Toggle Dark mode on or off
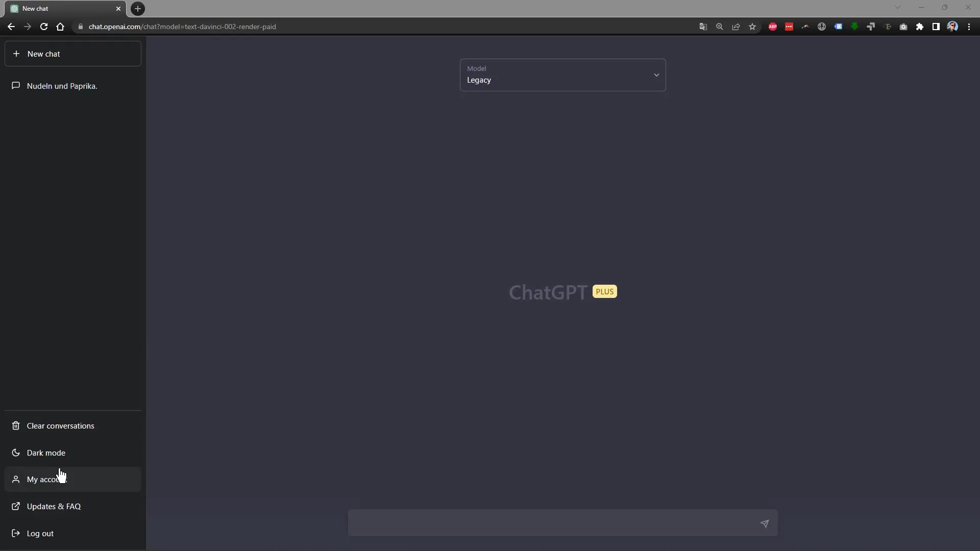Screen dimensions: 980x551 click(46, 452)
